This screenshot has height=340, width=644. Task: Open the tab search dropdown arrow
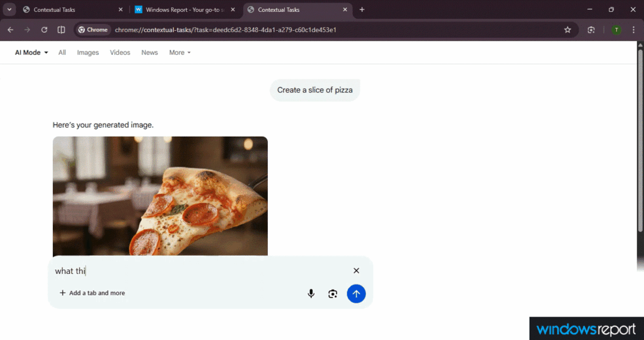tap(9, 9)
